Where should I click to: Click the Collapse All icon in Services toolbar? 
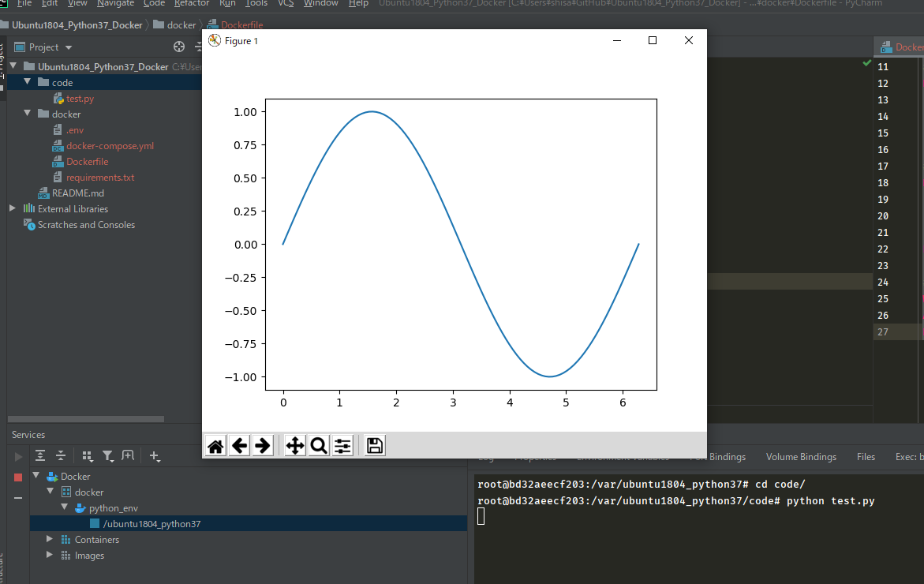[x=61, y=455]
